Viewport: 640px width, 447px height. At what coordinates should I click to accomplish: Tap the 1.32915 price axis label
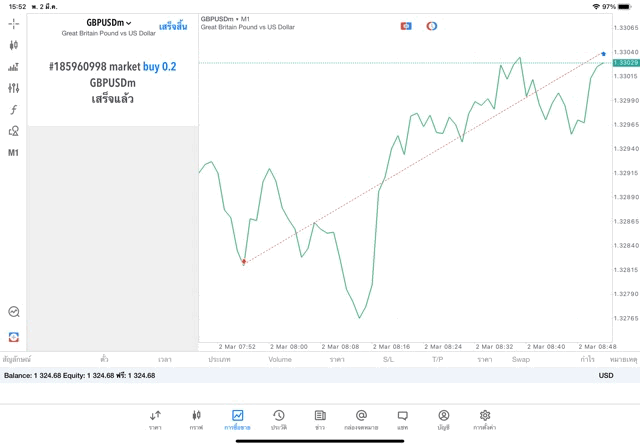pos(626,173)
